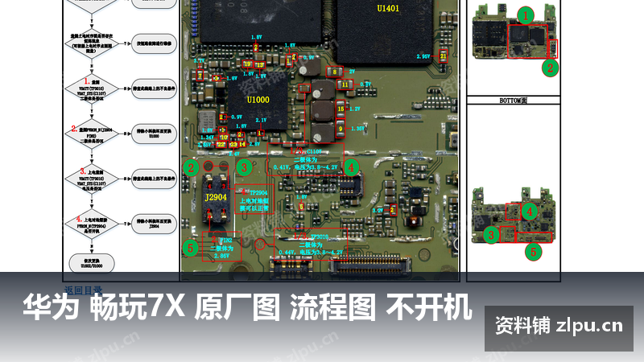Image resolution: width=644 pixels, height=362 pixels.
Task: Click the 3.2V voltage label
Action: click(378, 211)
